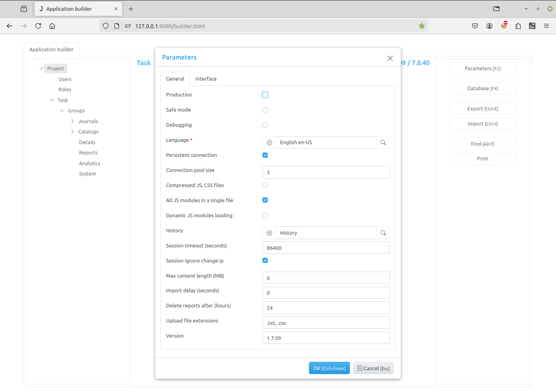Switch to the Interface tab
The image size is (556, 392).
click(x=206, y=79)
